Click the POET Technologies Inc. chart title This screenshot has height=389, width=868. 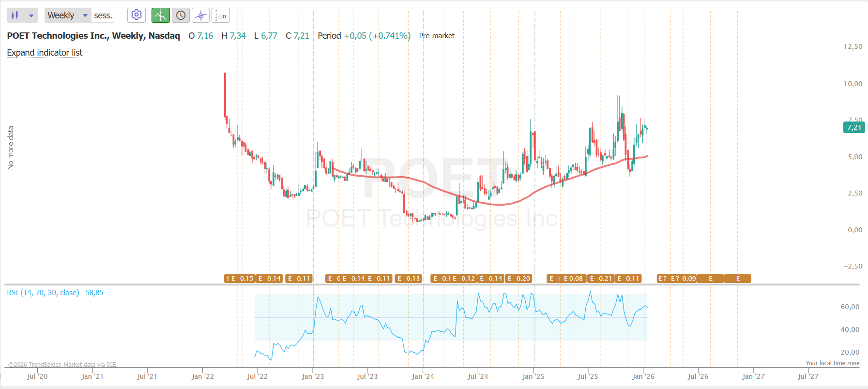(x=93, y=36)
